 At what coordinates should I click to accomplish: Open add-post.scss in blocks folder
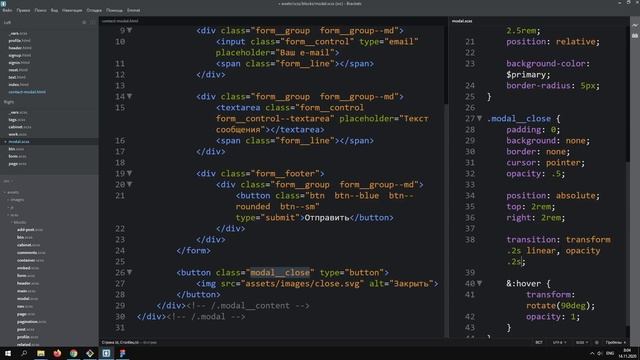(x=30, y=230)
